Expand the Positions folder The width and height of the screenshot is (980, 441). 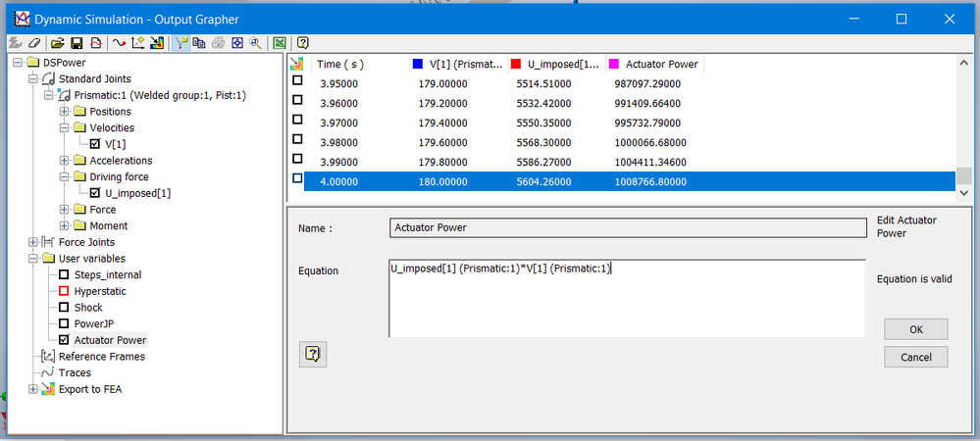click(x=65, y=111)
